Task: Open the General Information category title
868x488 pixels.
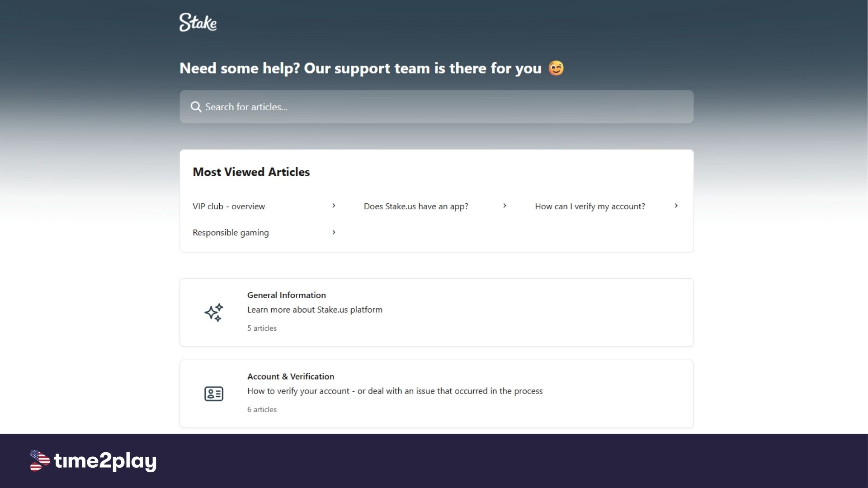Action: tap(287, 295)
